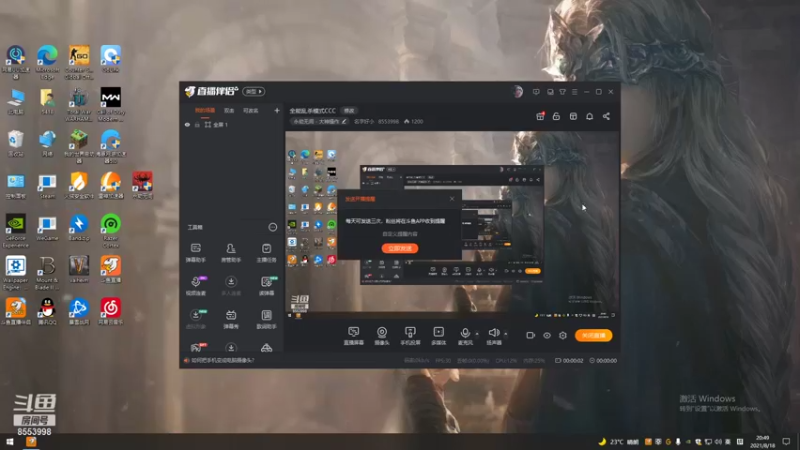Screen dimensions: 800x450
Task: Click the share icon in stream header
Action: coord(606,116)
